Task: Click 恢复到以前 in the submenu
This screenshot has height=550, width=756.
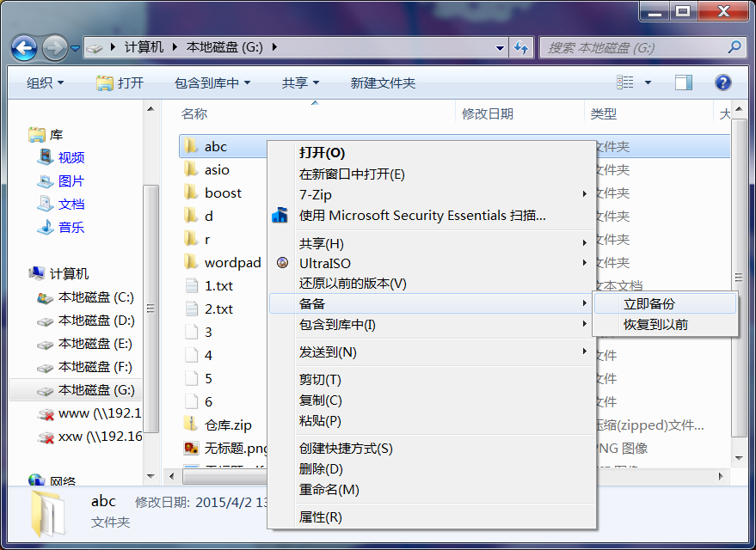Action: coord(665,325)
